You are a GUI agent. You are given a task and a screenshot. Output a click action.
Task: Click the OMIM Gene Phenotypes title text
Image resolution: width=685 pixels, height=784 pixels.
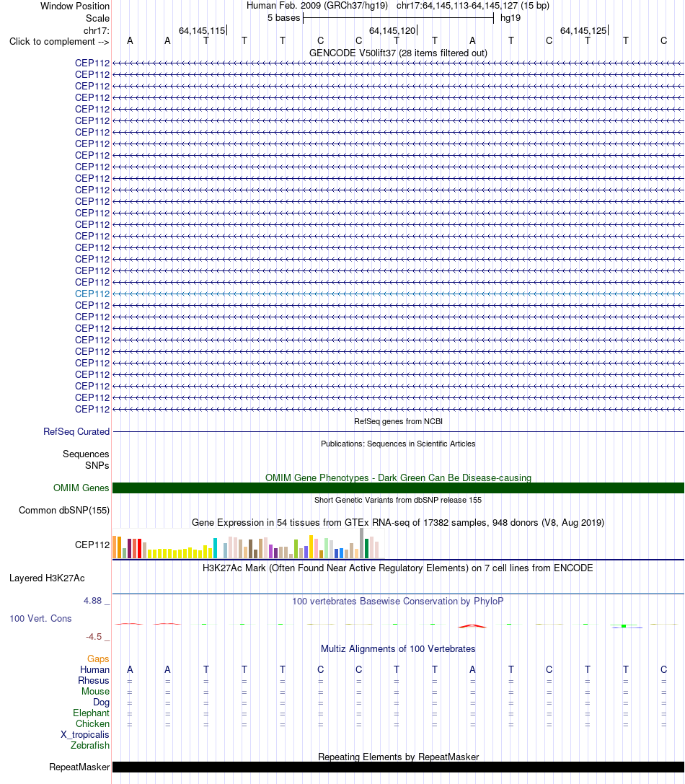pyautogui.click(x=398, y=477)
